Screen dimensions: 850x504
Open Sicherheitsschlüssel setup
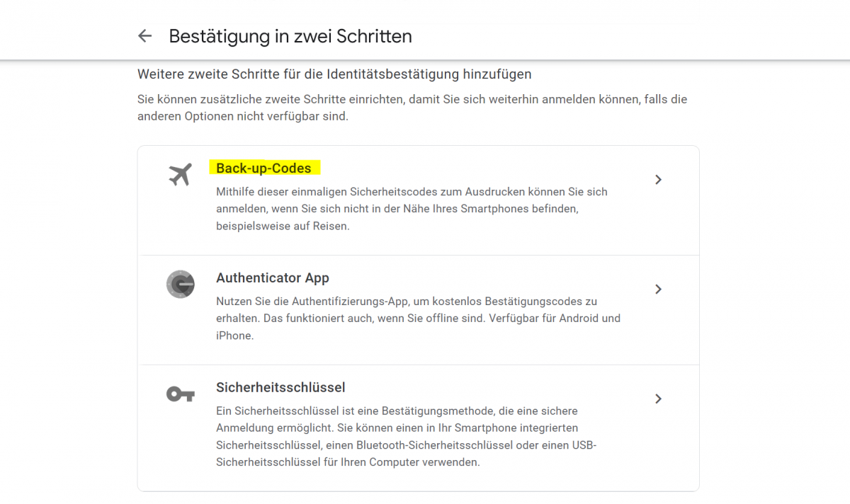pos(280,387)
